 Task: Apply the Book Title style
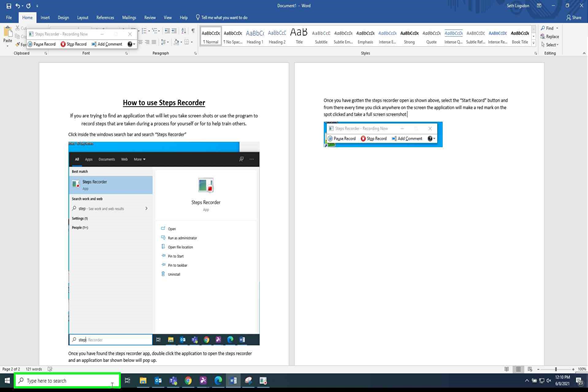pyautogui.click(x=520, y=36)
